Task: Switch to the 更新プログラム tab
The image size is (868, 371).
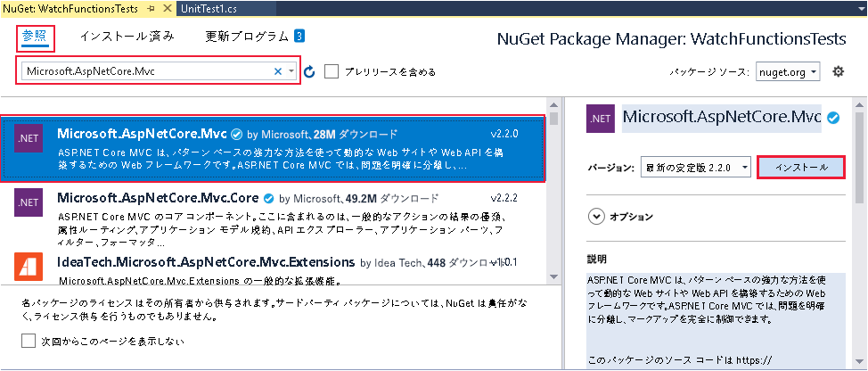Action: click(247, 37)
